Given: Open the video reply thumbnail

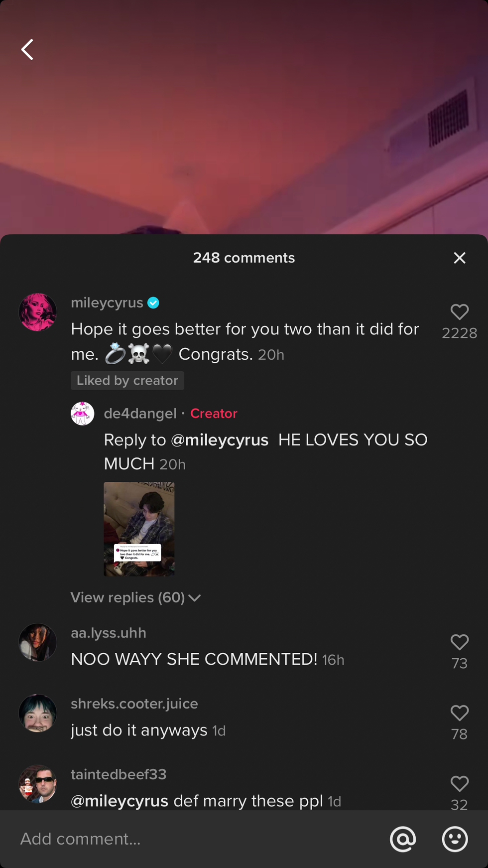Looking at the screenshot, I should [139, 529].
